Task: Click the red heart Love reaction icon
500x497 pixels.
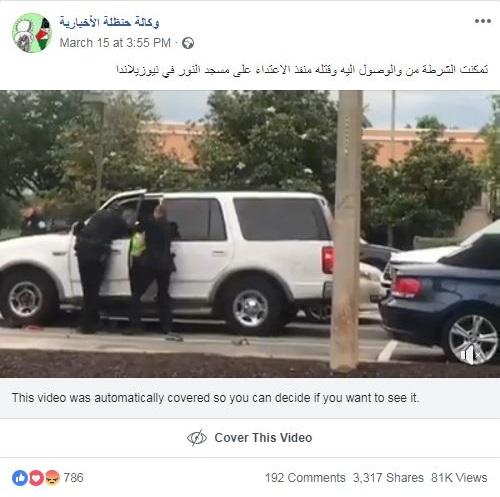Action: pyautogui.click(x=36, y=478)
